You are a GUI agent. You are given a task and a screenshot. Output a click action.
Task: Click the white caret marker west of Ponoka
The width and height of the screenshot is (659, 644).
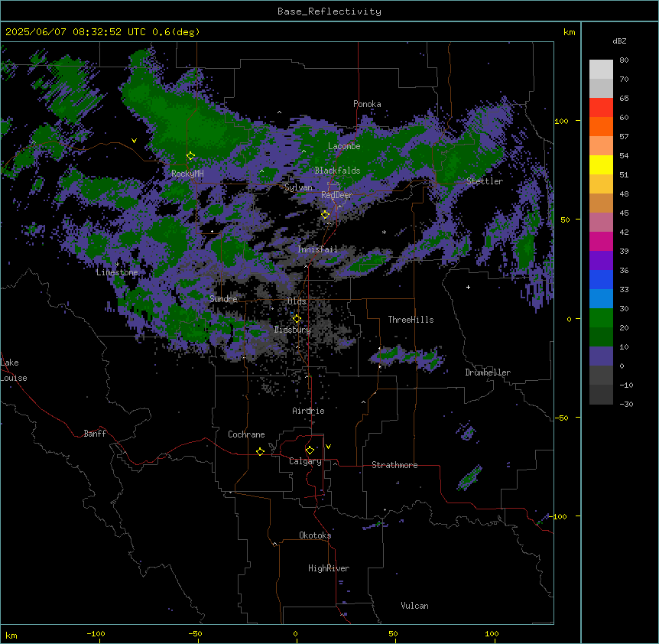pyautogui.click(x=280, y=112)
